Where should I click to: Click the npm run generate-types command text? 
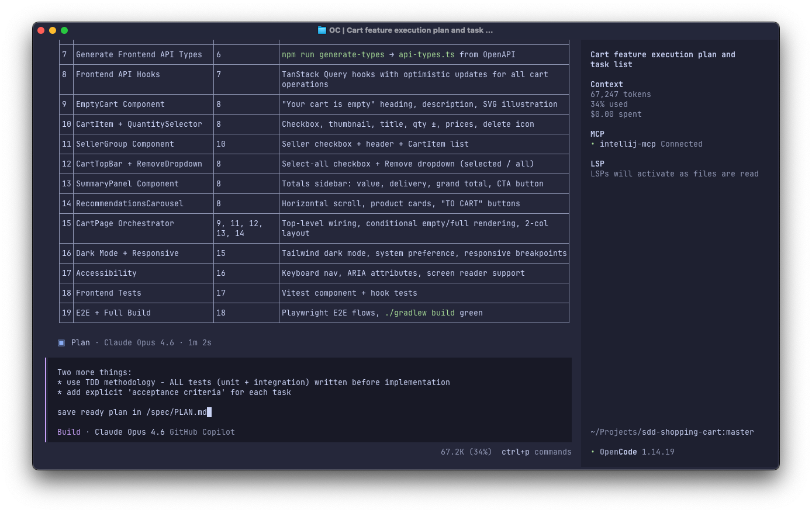[333, 55]
